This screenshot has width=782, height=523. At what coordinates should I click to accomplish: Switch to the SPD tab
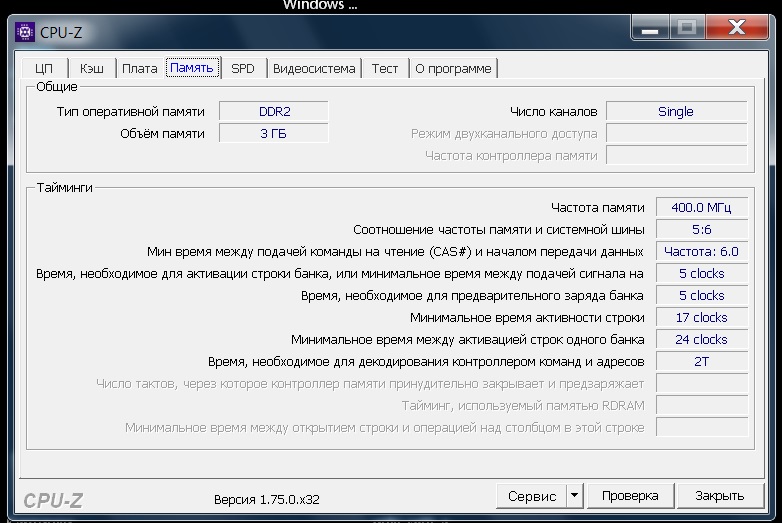pos(243,68)
